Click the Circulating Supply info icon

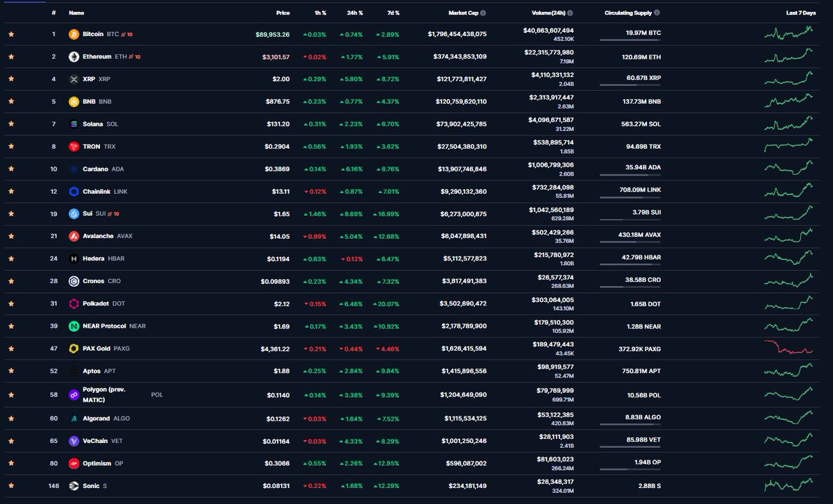[657, 12]
